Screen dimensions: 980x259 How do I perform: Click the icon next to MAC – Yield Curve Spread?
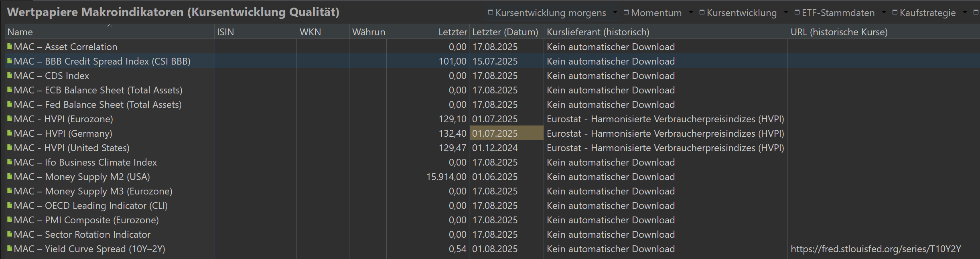(10, 249)
